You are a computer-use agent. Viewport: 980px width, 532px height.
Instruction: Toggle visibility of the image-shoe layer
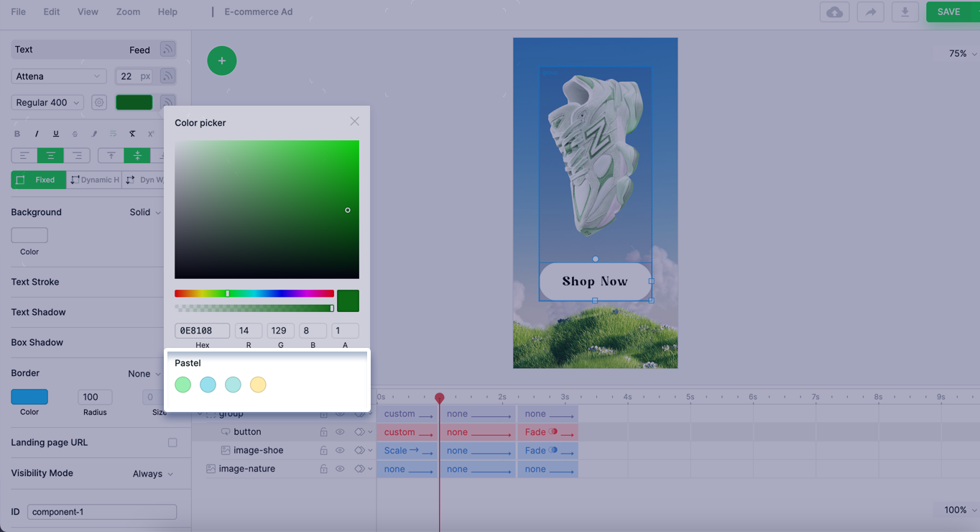coord(340,451)
